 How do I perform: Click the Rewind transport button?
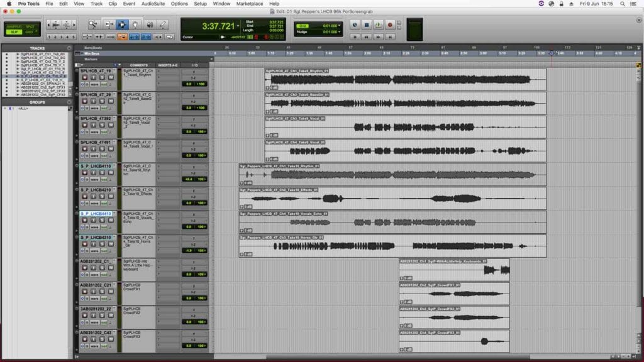[x=367, y=37]
